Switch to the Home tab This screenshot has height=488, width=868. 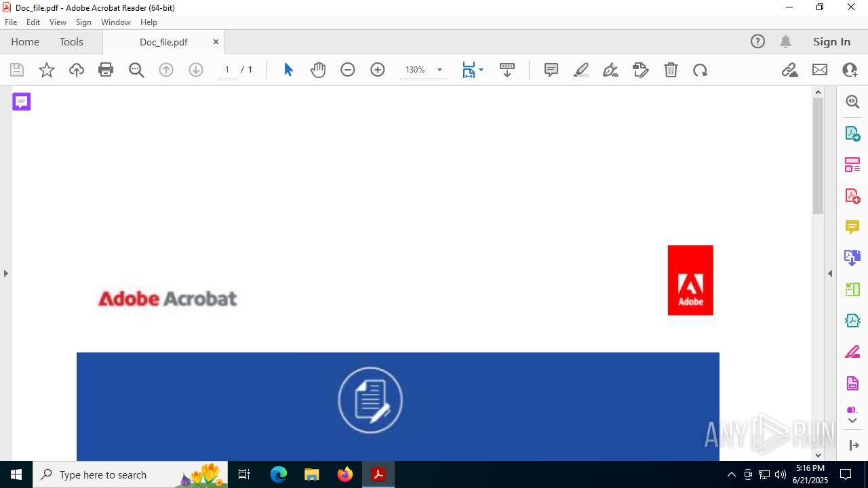pos(25,41)
